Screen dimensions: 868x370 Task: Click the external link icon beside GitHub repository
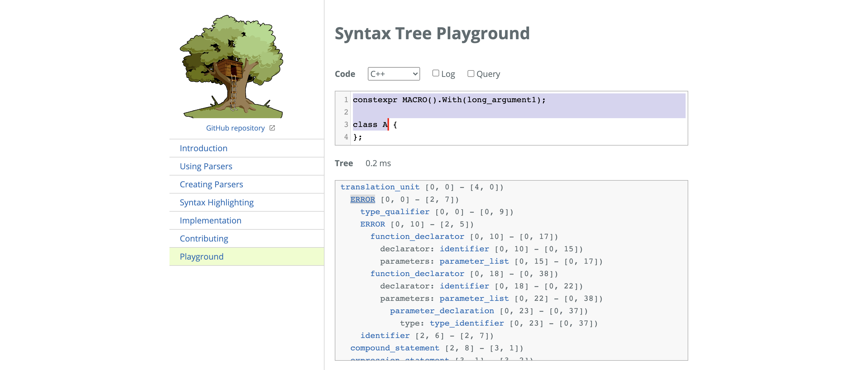point(272,128)
